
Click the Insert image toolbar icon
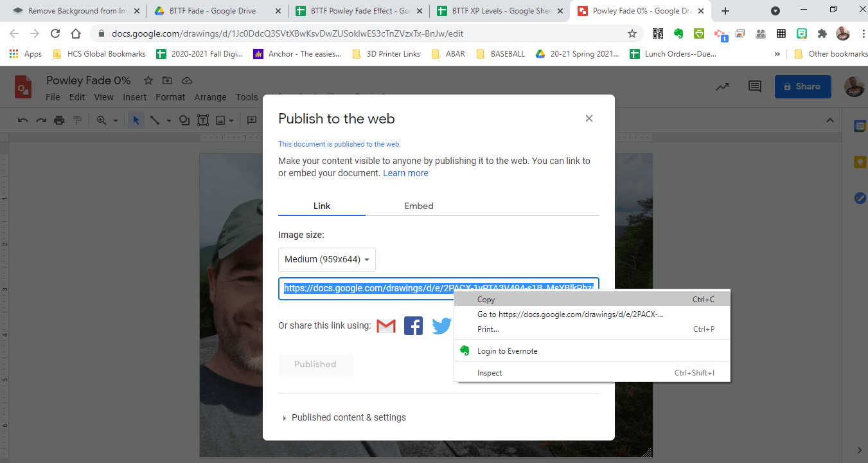pos(221,120)
